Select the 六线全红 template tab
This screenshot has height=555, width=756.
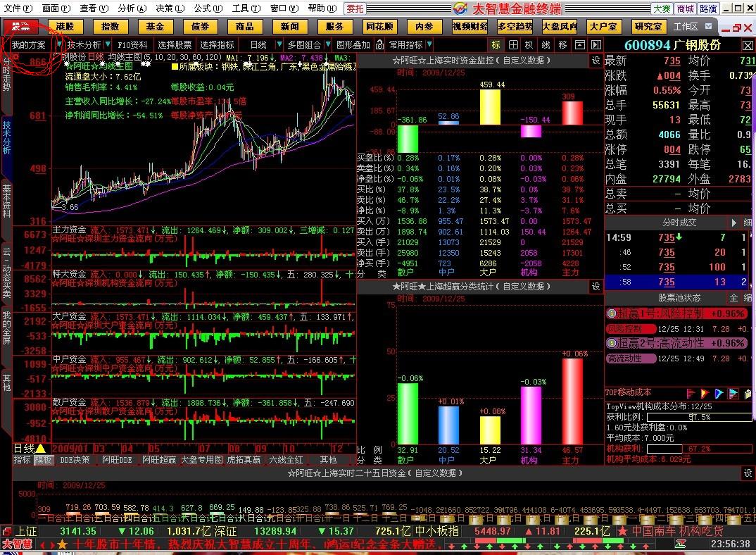(286, 460)
